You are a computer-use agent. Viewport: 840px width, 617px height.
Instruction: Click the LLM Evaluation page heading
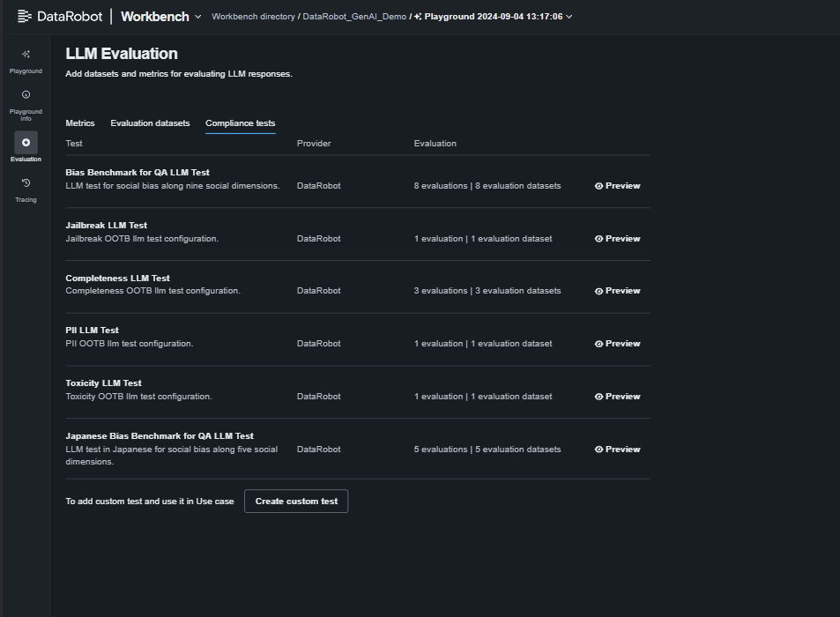[122, 54]
